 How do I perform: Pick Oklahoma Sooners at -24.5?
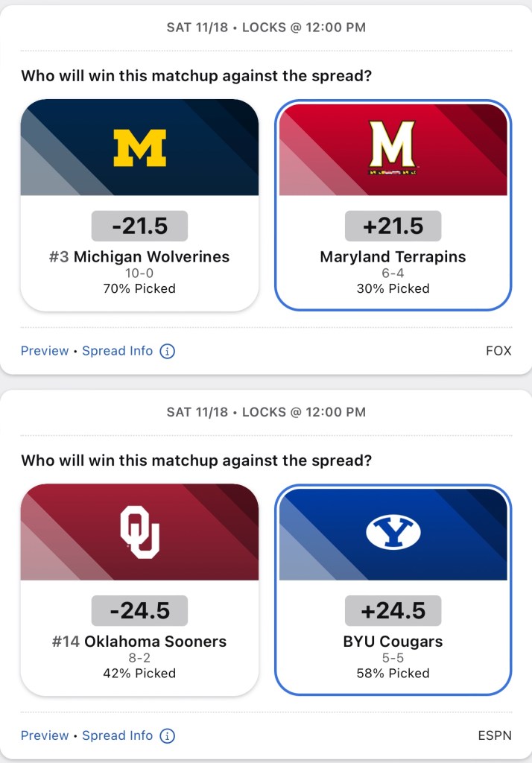tap(139, 642)
